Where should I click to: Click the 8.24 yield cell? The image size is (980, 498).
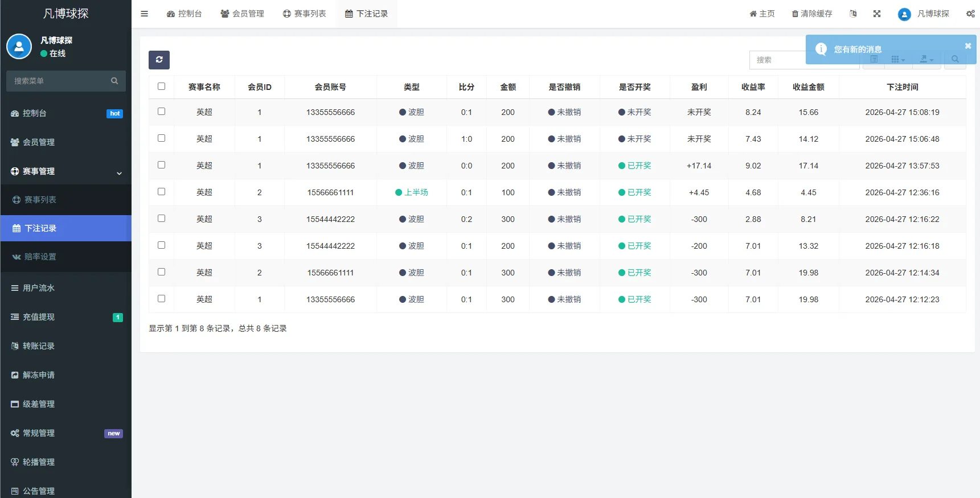coord(753,112)
